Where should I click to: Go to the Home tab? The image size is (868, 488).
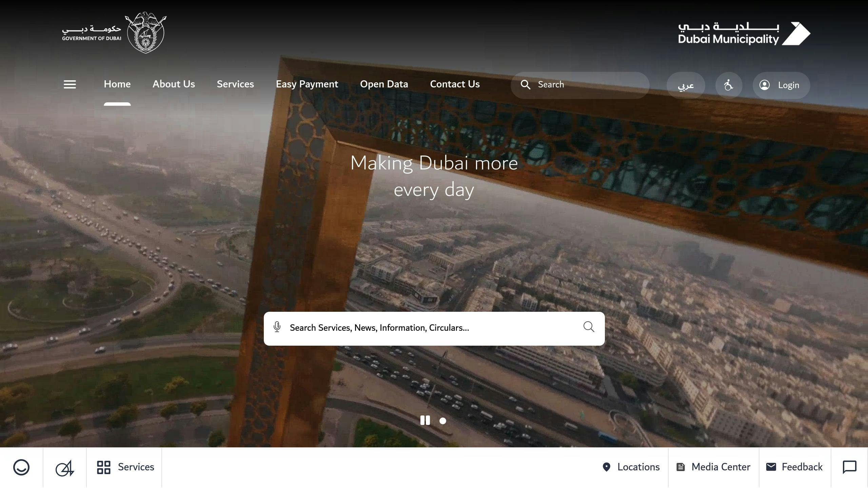click(117, 84)
